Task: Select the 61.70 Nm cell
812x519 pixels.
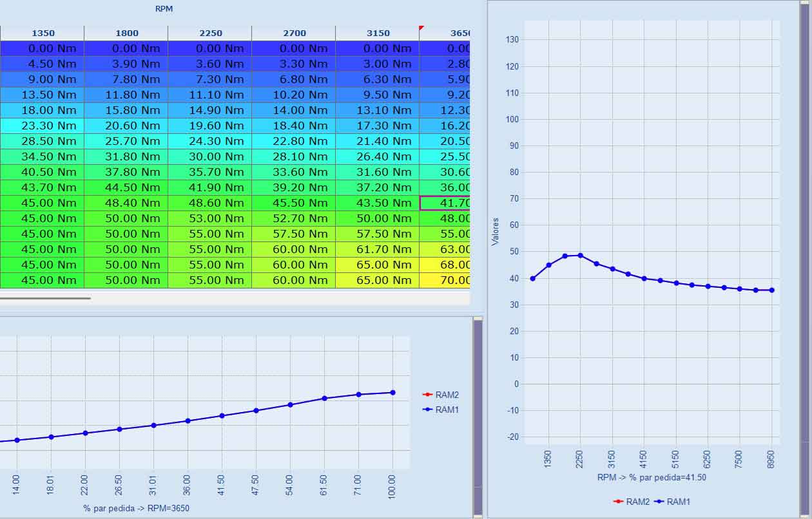Action: pyautogui.click(x=378, y=249)
